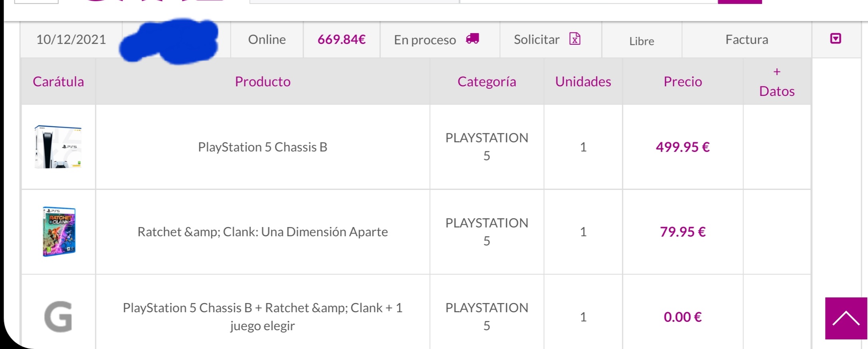868x349 pixels.
Task: Click the scroll-to-top arrow button
Action: coord(846,318)
